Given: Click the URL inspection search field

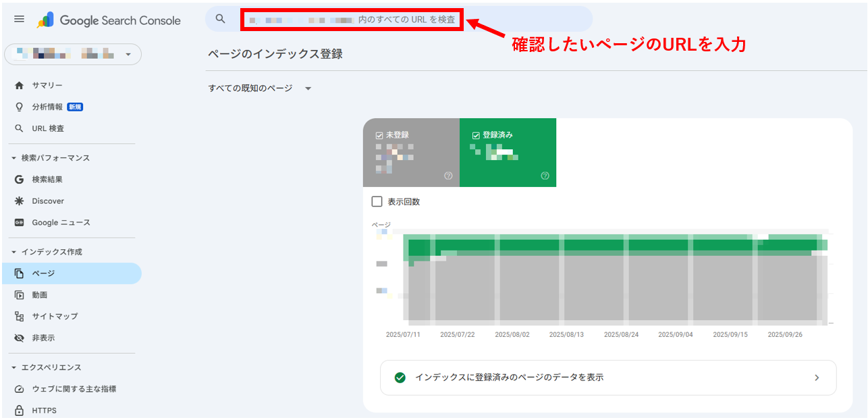Looking at the screenshot, I should 352,20.
